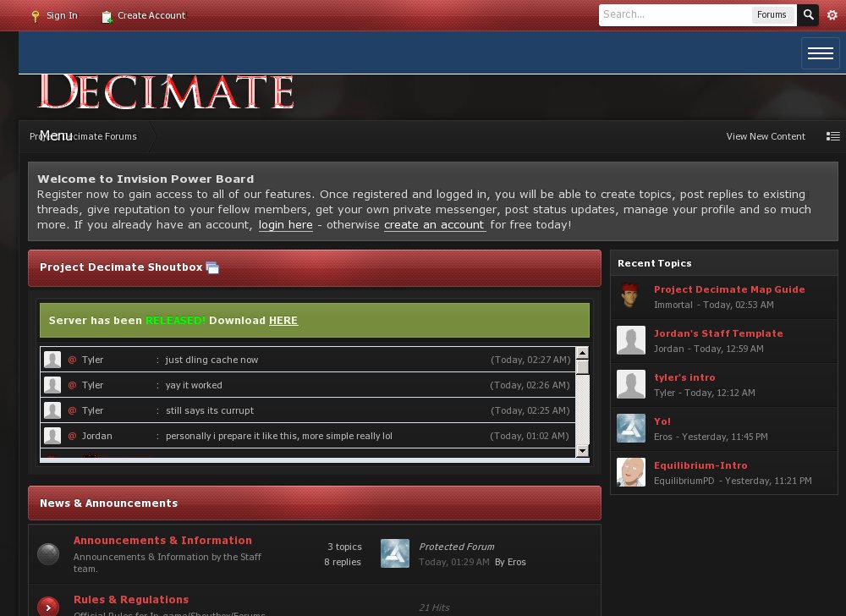Viewport: 846px width, 616px height.
Task: Click the Create Account person icon
Action: pos(107,15)
